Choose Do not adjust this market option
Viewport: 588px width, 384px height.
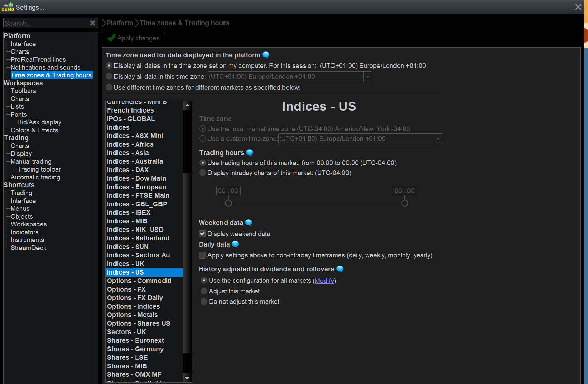click(x=204, y=301)
